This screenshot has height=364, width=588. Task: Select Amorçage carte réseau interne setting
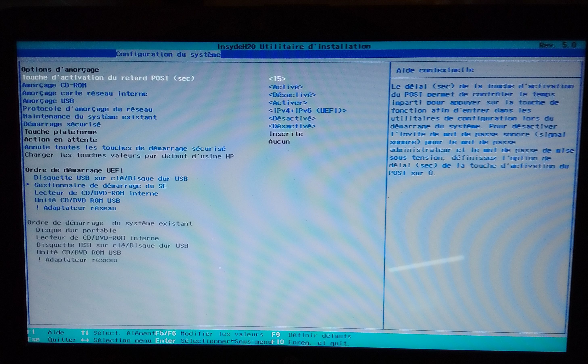point(85,93)
